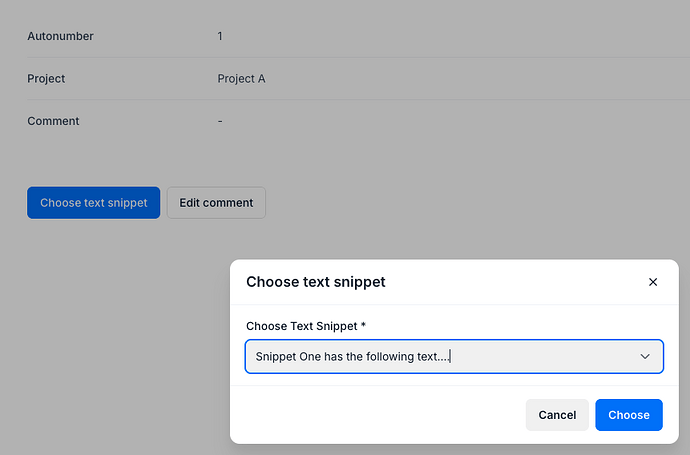Image resolution: width=690 pixels, height=455 pixels.
Task: Click the Snippet One has the following text
Action: click(352, 357)
